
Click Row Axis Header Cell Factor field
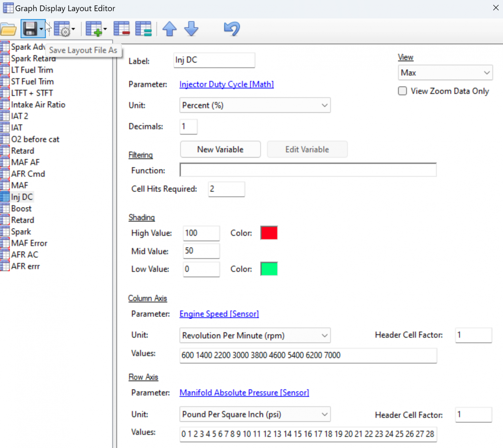pos(473,415)
